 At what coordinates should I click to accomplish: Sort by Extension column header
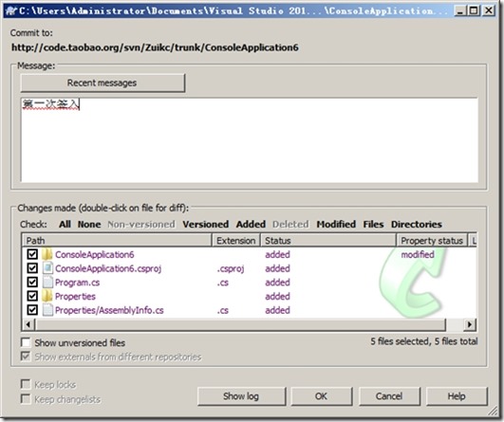236,241
